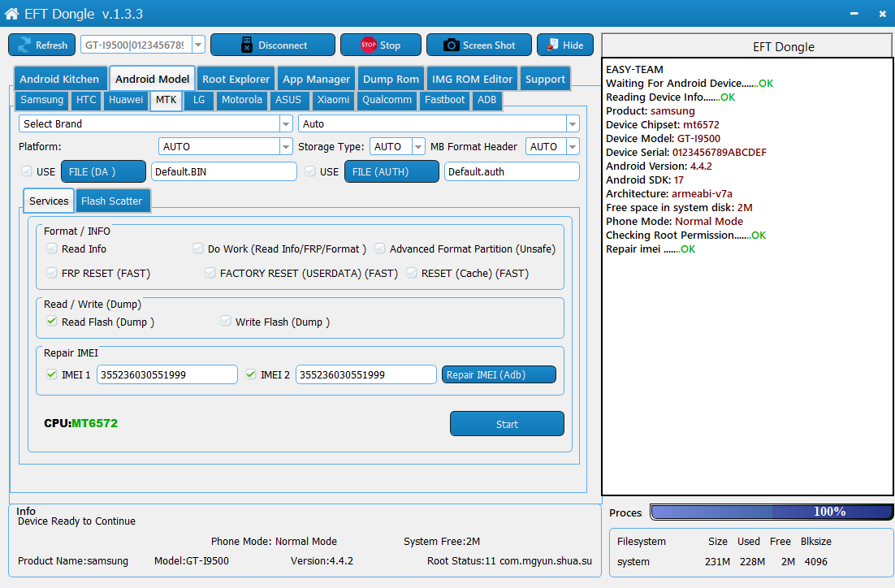Click the 100% process progress bar
Screen dimensions: 895x588
tap(772, 512)
